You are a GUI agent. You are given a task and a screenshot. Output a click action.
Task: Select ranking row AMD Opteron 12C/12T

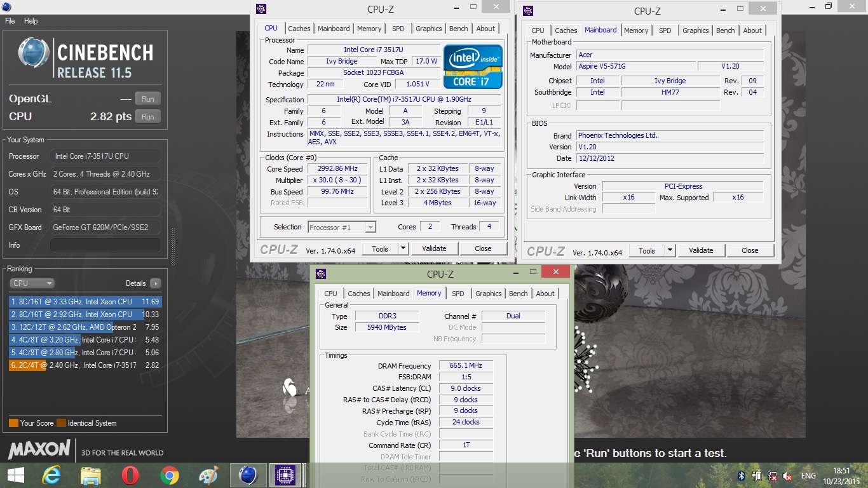coord(85,327)
